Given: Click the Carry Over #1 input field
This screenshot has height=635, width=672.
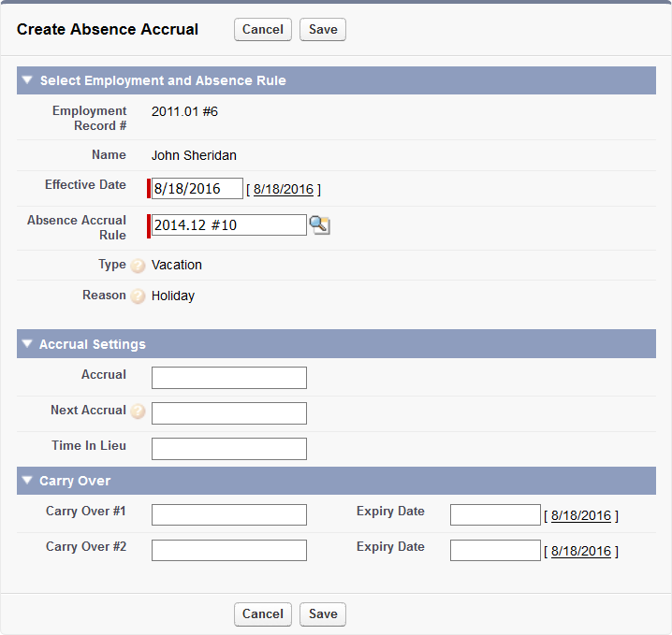Looking at the screenshot, I should click(x=228, y=514).
